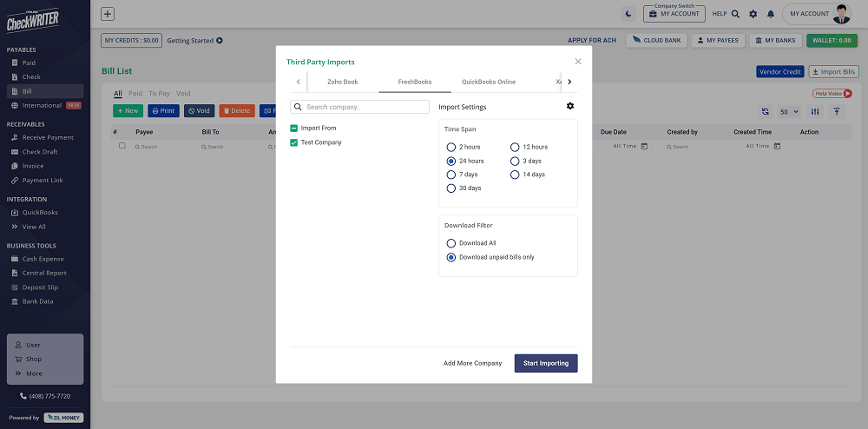Image resolution: width=868 pixels, height=429 pixels.
Task: Click the Search company input field
Action: tap(365, 107)
